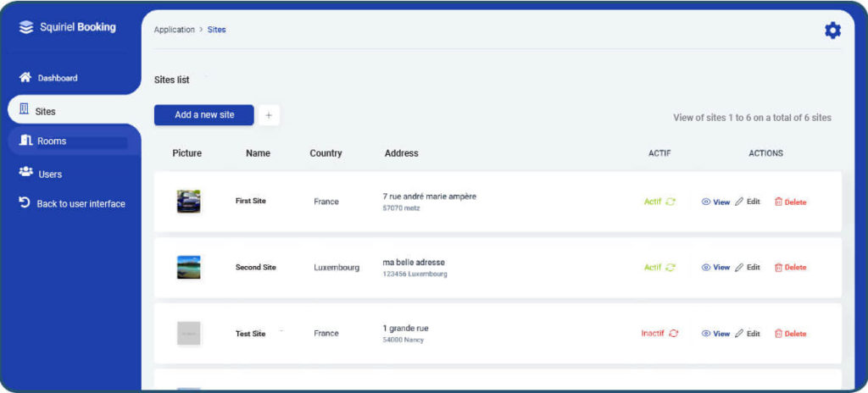Click the Squiriel Booking logo icon
868x393 pixels.
[26, 27]
